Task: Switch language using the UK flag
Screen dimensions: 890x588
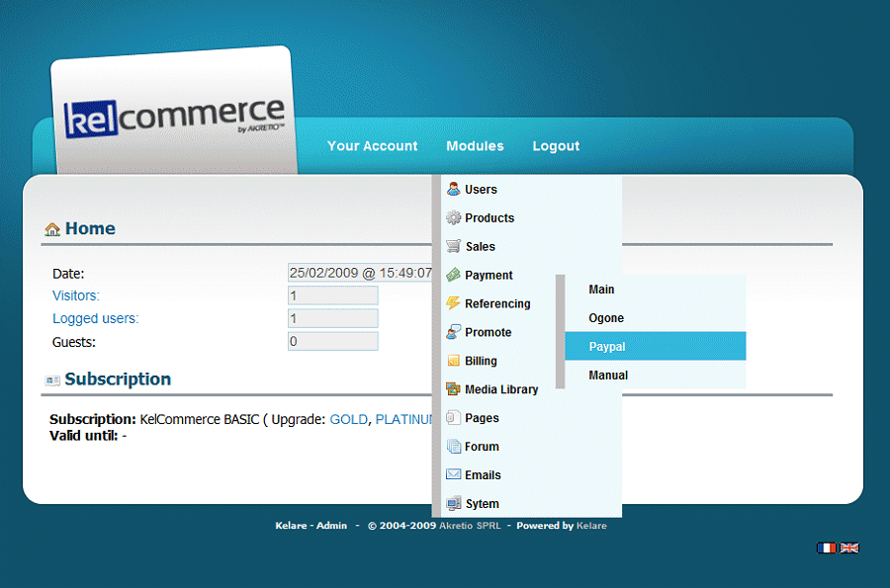Action: (849, 547)
